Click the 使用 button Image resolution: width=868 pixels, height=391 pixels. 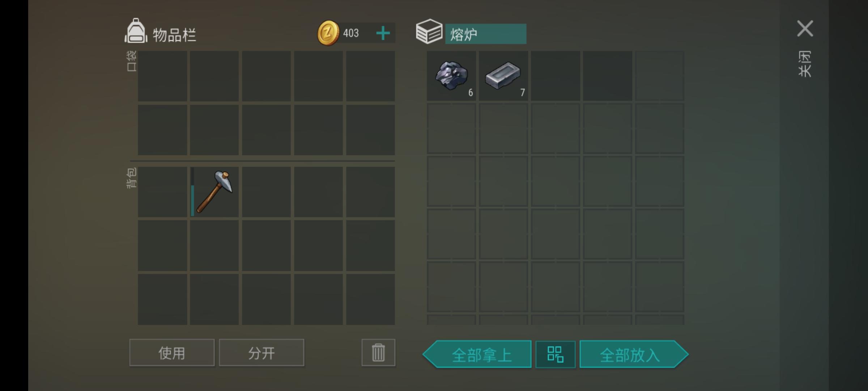[172, 352]
